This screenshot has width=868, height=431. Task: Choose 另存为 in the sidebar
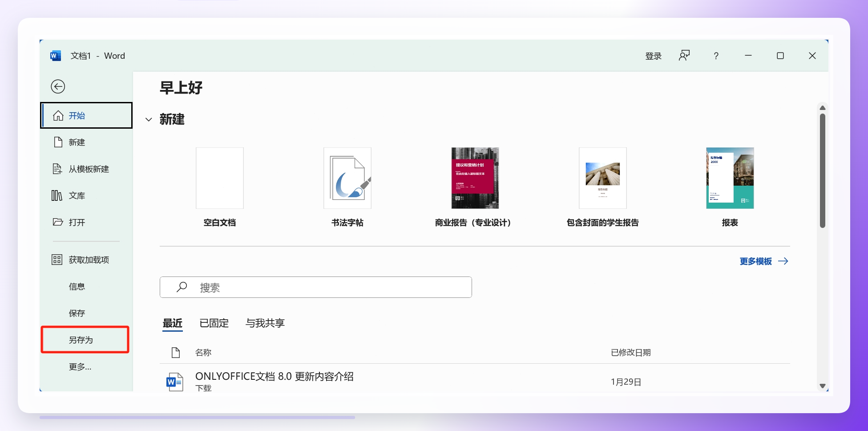[x=85, y=340]
